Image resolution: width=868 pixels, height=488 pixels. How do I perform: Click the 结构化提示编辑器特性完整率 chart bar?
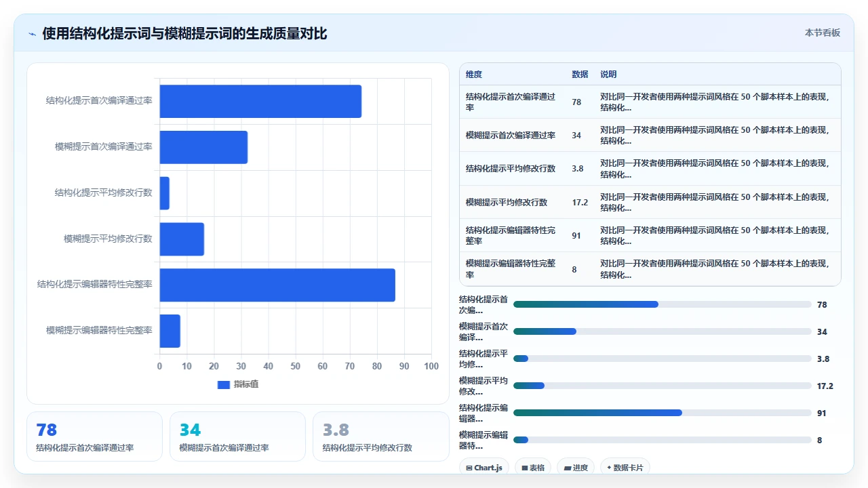(x=277, y=285)
